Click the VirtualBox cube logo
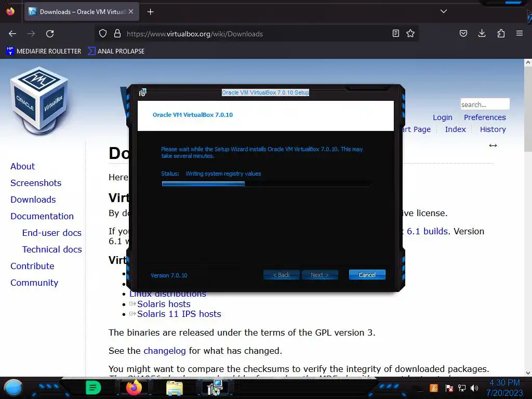Viewport: 532px width, 399px height. tap(39, 100)
